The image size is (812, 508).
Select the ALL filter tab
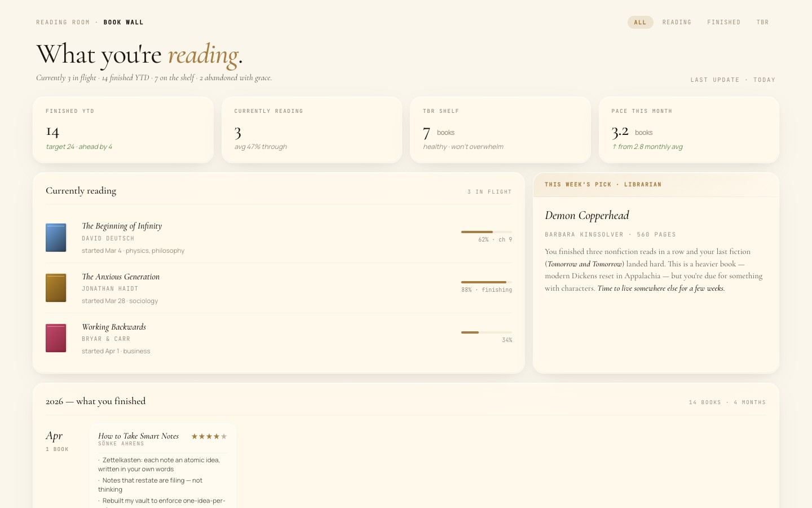[640, 23]
